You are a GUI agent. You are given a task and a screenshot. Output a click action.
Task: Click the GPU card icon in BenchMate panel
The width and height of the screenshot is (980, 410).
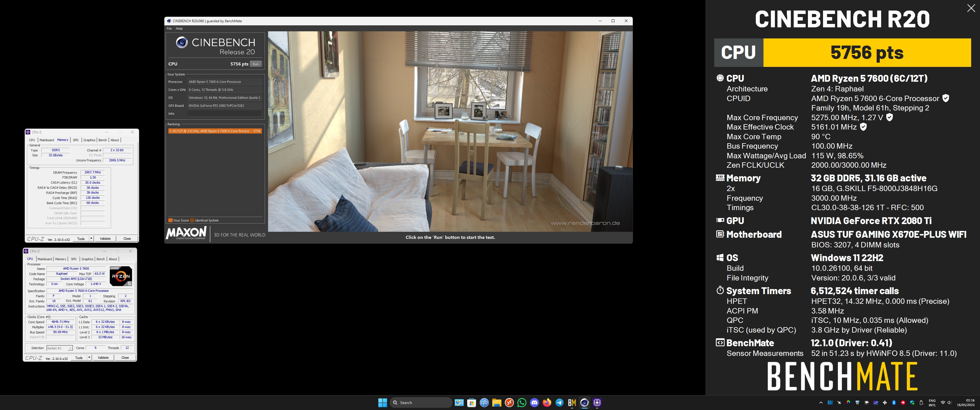[x=720, y=220]
